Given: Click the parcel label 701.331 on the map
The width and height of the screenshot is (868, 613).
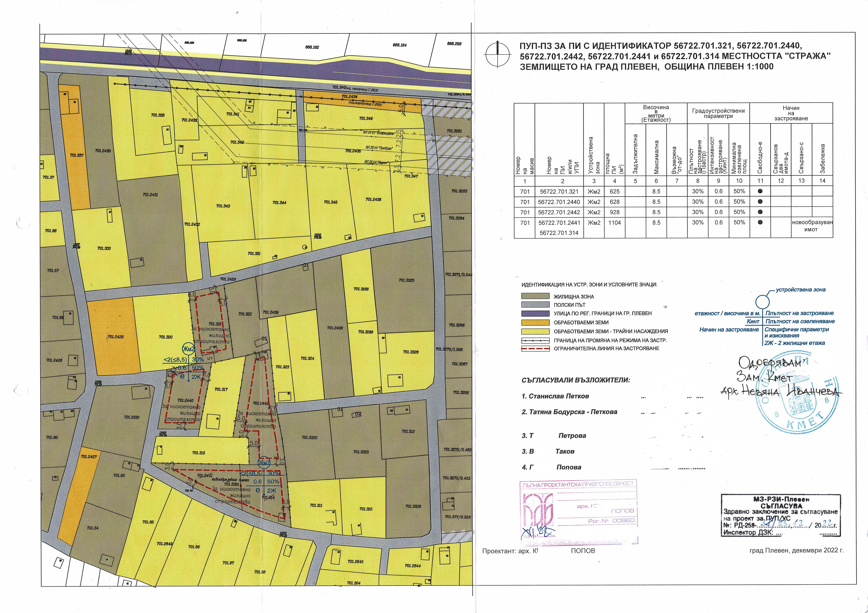Looking at the screenshot, I should tap(254, 253).
